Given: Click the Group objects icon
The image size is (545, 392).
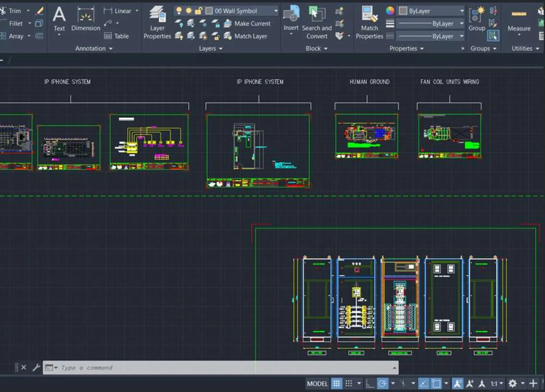Looking at the screenshot, I should pos(477,19).
